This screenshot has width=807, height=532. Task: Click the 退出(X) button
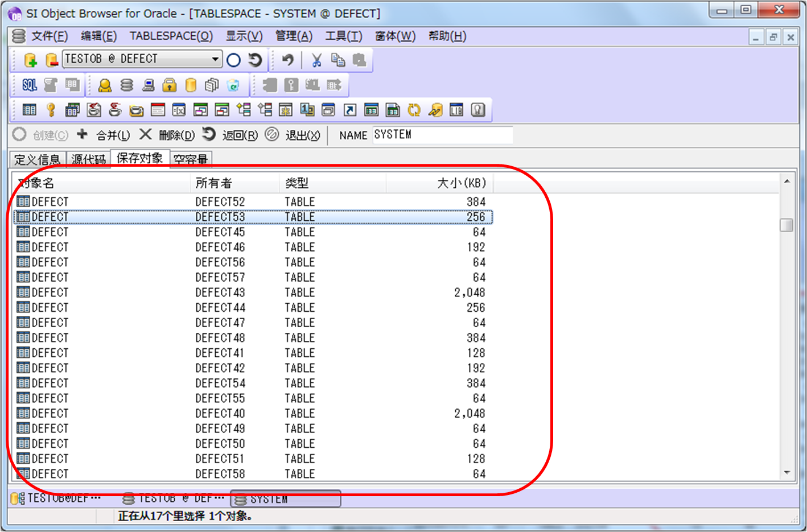[293, 135]
